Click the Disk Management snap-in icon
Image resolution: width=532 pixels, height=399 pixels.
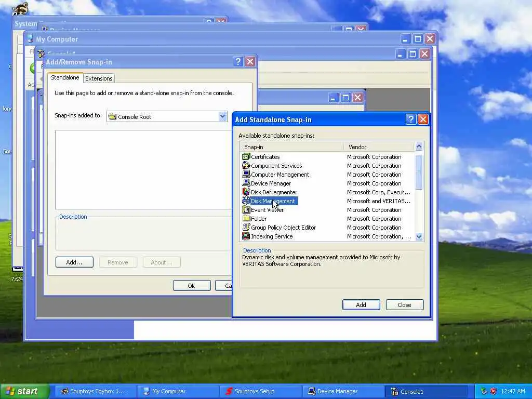click(246, 201)
